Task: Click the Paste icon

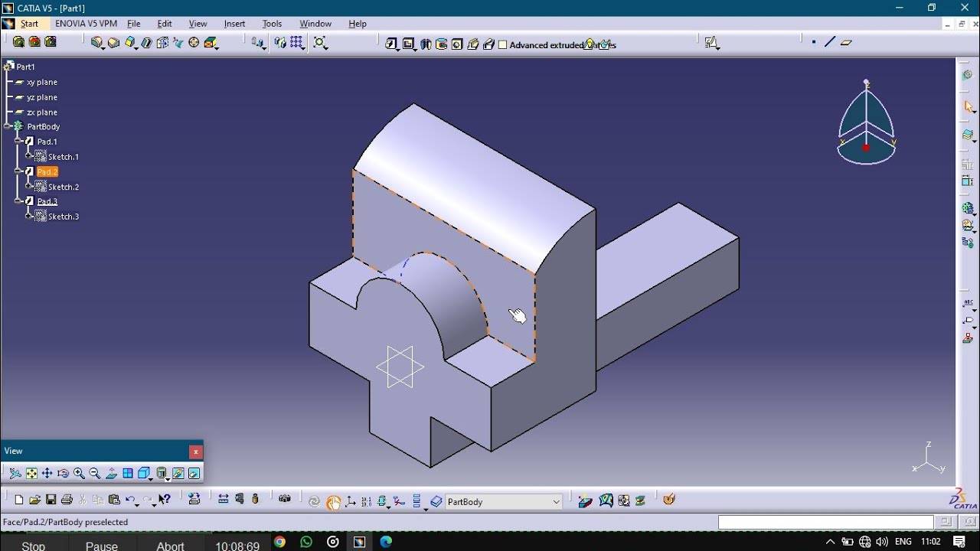Action: [x=114, y=500]
